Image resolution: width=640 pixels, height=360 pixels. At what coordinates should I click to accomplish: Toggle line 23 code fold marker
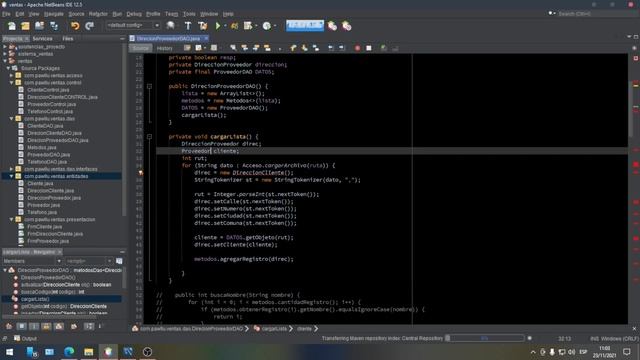pyautogui.click(x=149, y=86)
